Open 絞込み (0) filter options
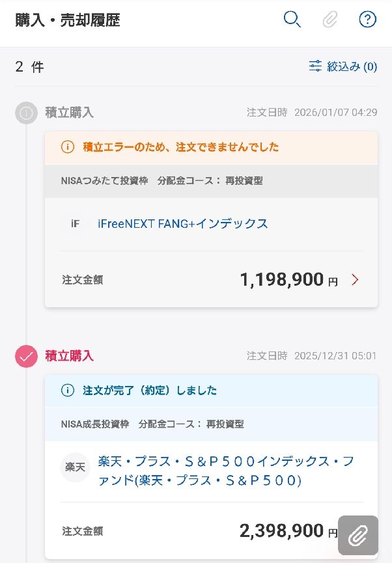392x563 pixels. (352, 66)
